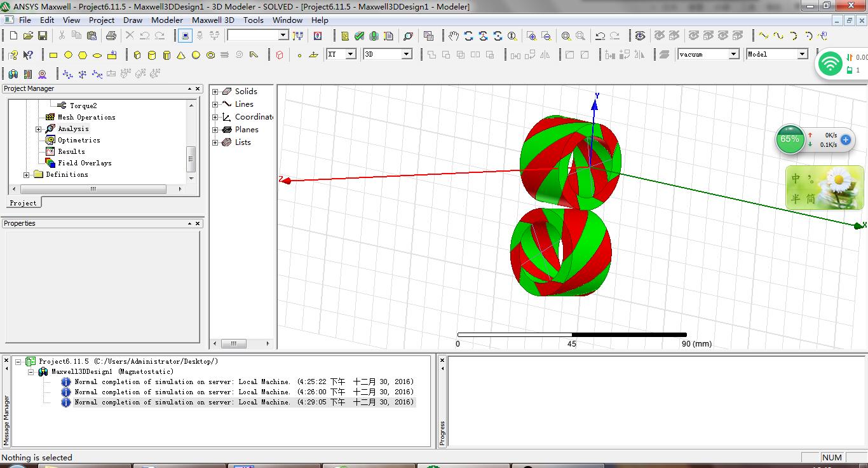
Task: Collapse the Project6.11.5 message tree node
Action: point(18,362)
